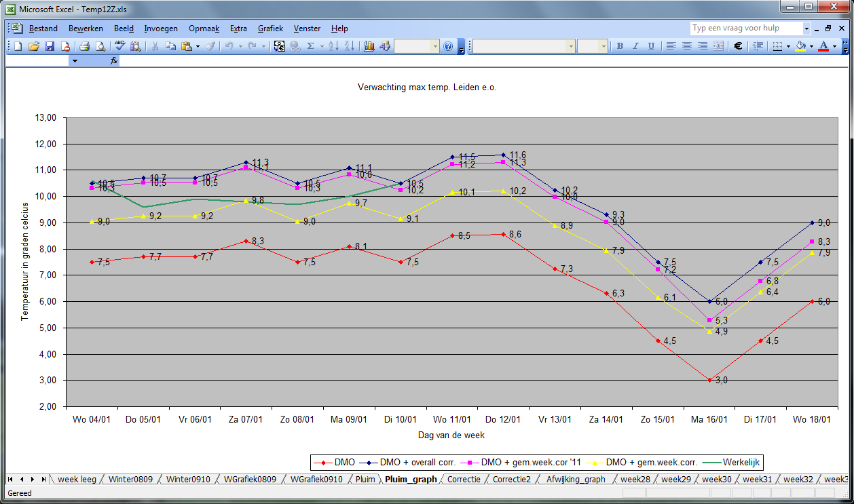
Task: Cut selection with the scissors icon
Action: pyautogui.click(x=155, y=46)
